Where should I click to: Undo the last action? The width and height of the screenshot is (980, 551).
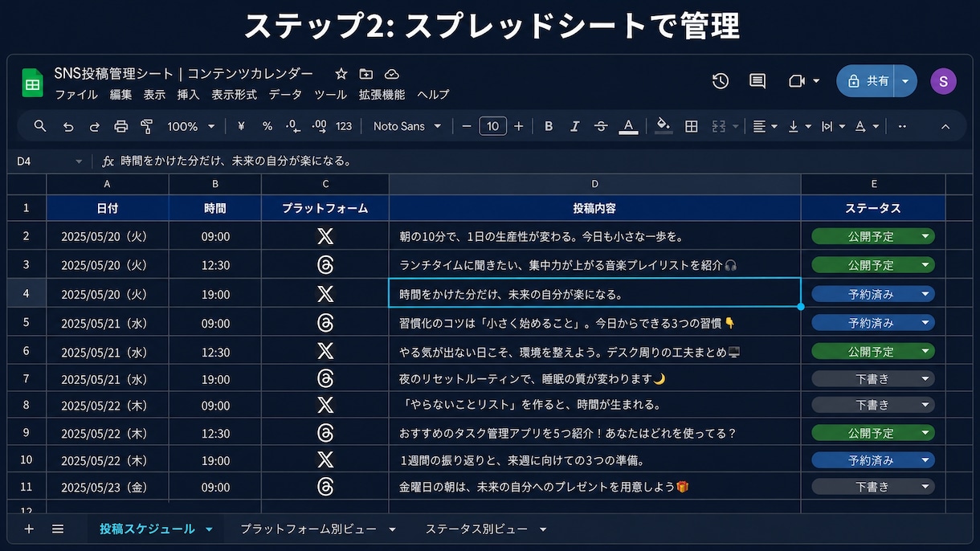click(x=68, y=126)
